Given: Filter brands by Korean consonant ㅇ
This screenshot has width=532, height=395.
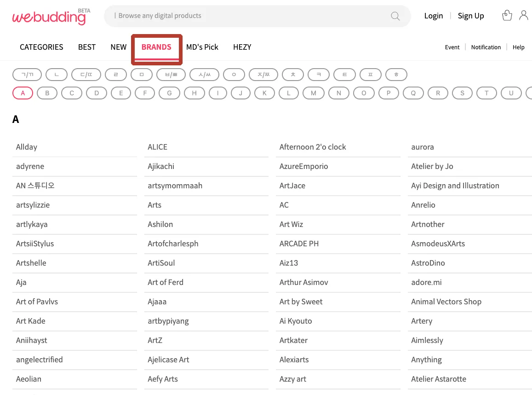Looking at the screenshot, I should coord(234,75).
